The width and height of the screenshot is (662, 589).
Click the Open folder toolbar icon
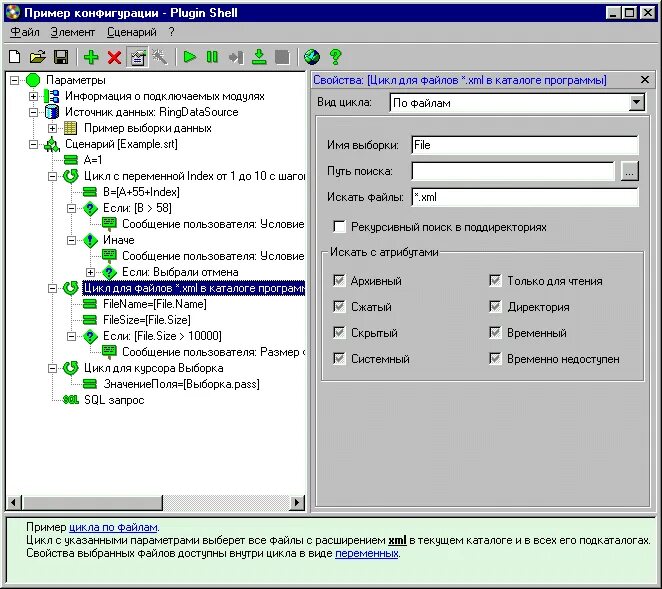[x=38, y=57]
